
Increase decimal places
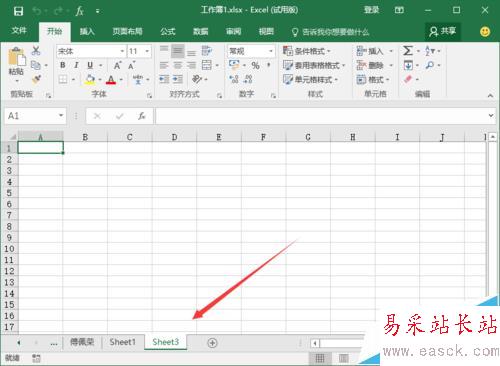point(234,79)
